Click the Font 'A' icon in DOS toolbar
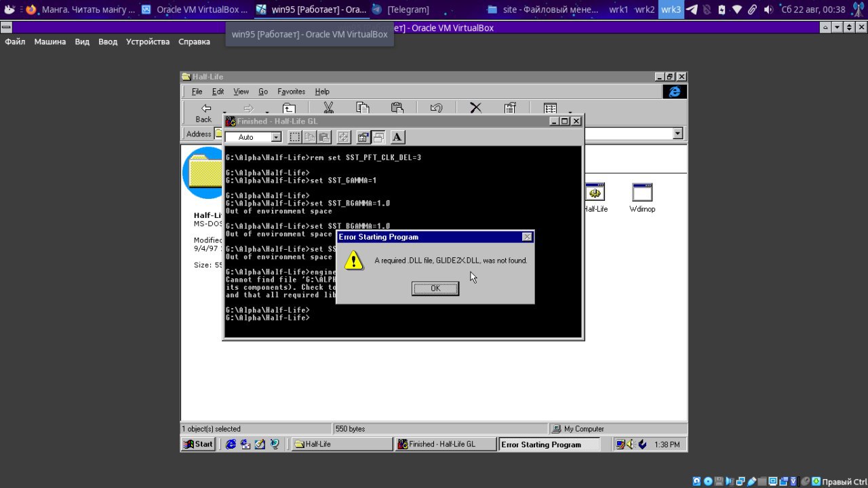868x488 pixels. [x=397, y=137]
